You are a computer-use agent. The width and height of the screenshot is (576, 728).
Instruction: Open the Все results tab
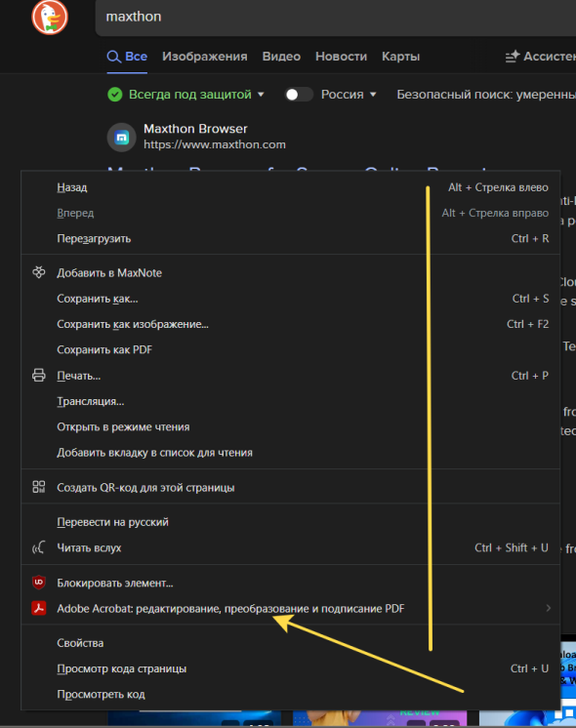click(x=127, y=57)
